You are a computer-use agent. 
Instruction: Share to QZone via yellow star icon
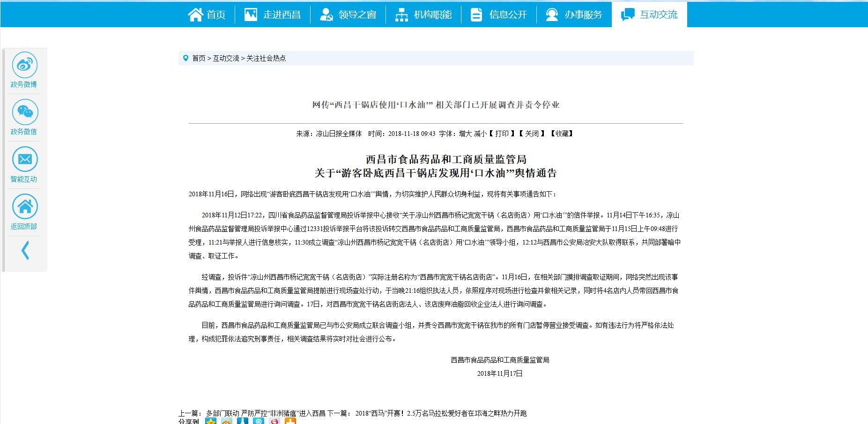211,421
